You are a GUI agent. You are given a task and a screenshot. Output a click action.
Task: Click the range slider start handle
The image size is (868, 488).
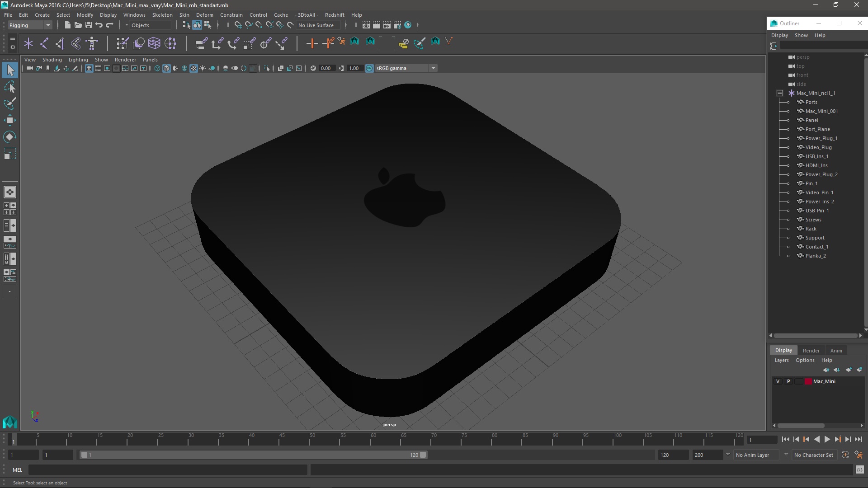pos(84,455)
